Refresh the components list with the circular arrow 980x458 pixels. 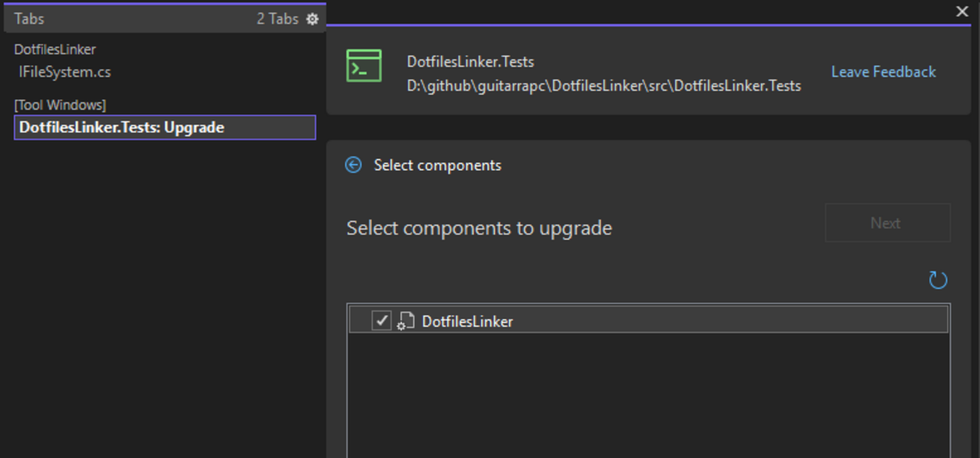(938, 279)
